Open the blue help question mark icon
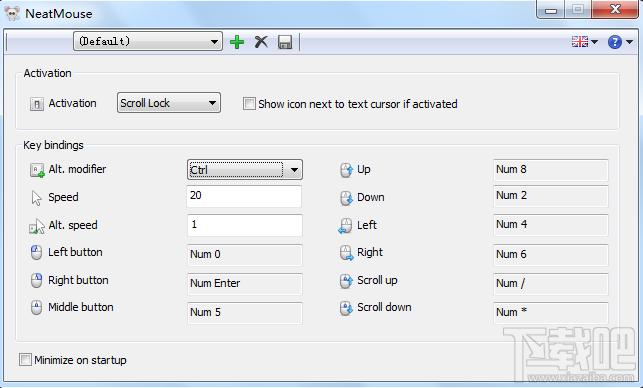 click(x=615, y=42)
